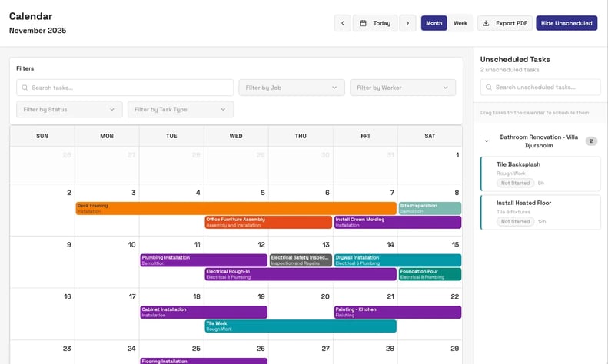Open the Install Crown Molding task
Viewport: 608px width, 364px height.
point(398,222)
